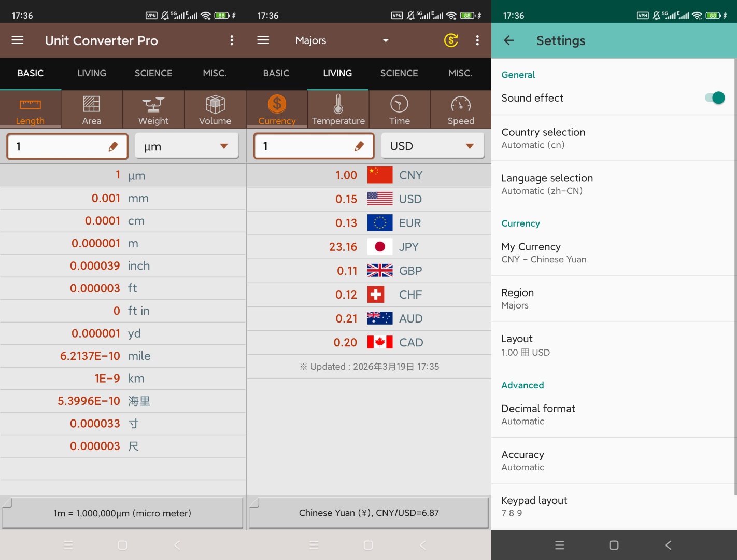
Task: Edit the currency amount input field
Action: click(314, 146)
